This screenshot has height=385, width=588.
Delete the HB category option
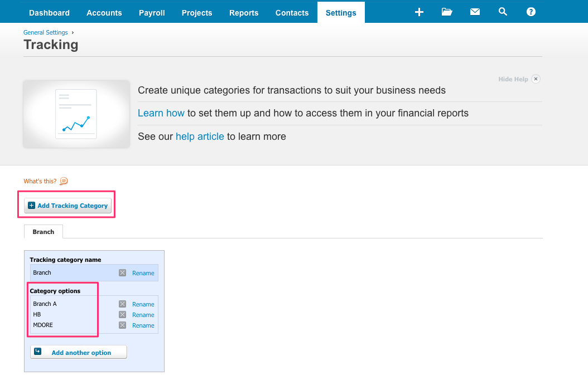tap(122, 315)
